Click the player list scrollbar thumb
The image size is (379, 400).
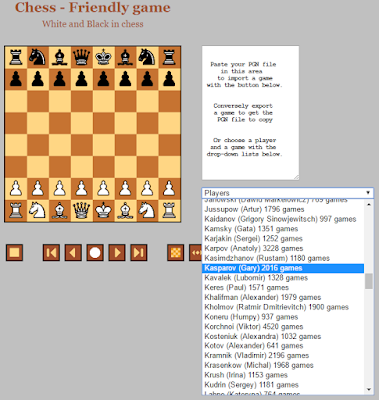pyautogui.click(x=369, y=281)
